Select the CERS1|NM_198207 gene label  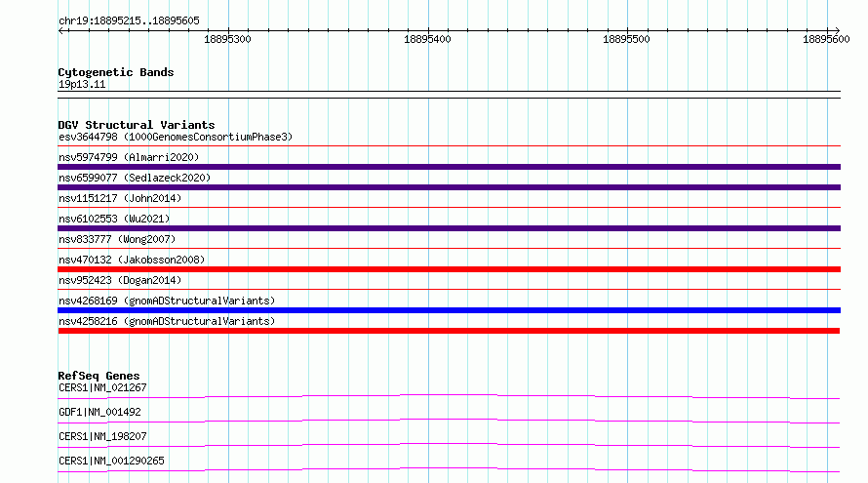(x=102, y=436)
